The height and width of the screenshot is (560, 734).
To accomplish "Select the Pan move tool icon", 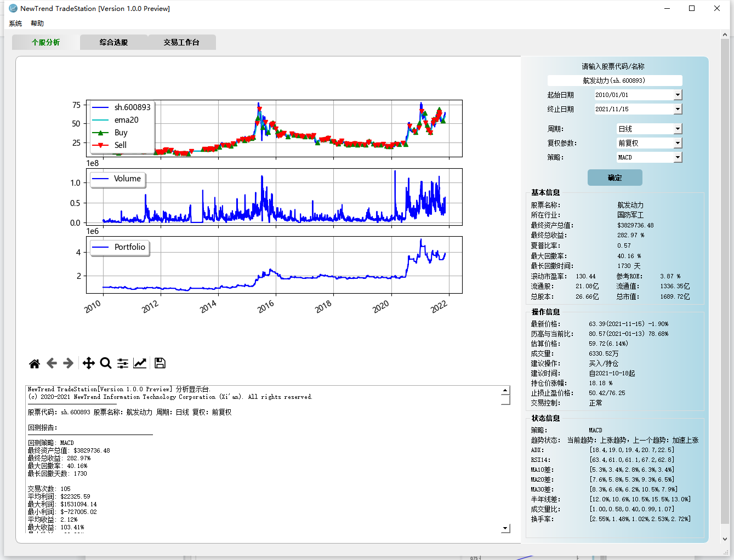I will pyautogui.click(x=88, y=363).
